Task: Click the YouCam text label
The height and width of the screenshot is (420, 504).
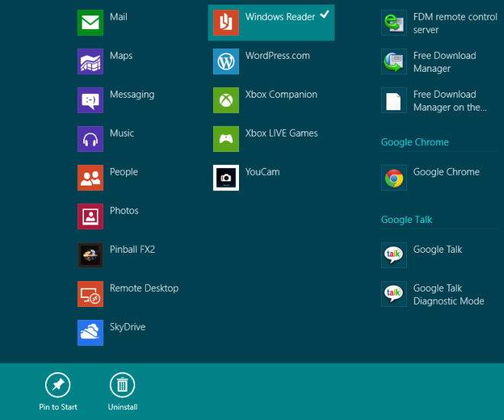Action: tap(263, 172)
